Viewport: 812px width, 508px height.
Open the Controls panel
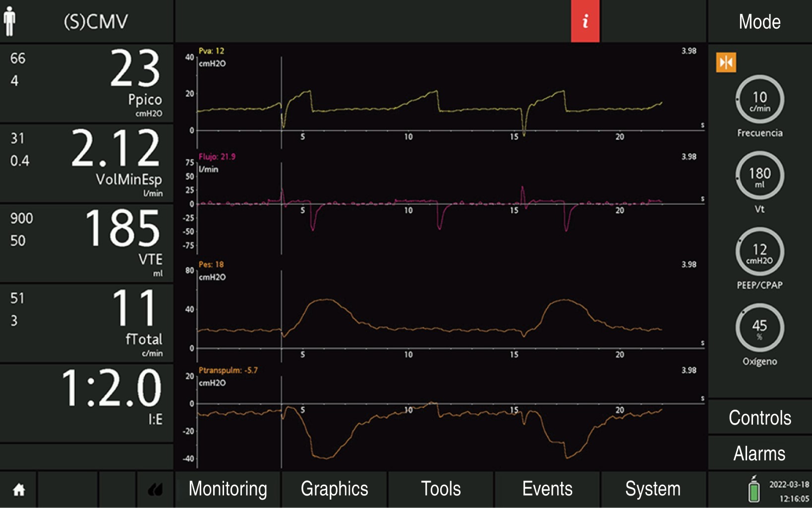click(759, 418)
